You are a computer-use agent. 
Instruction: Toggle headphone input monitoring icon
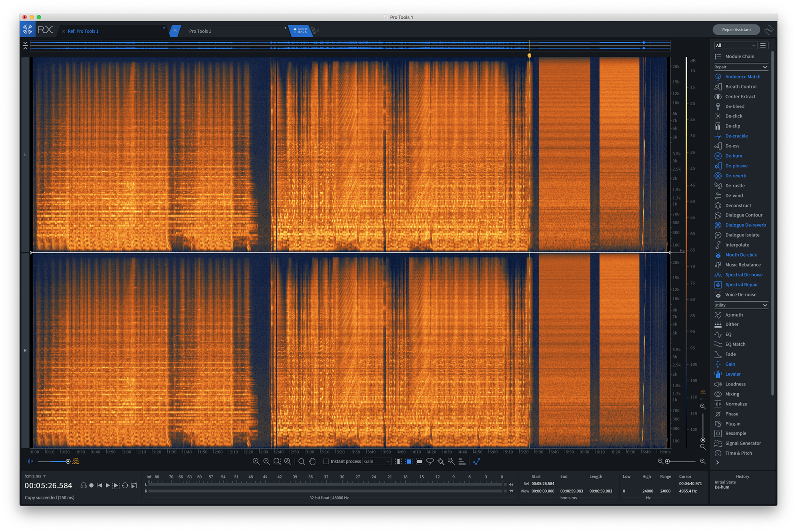(x=83, y=485)
